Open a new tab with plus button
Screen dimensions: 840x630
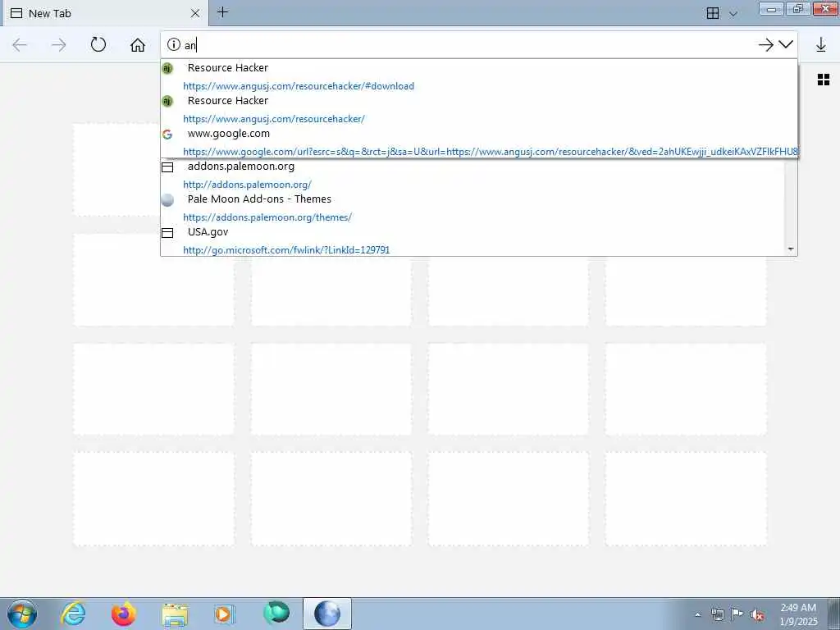coord(223,11)
